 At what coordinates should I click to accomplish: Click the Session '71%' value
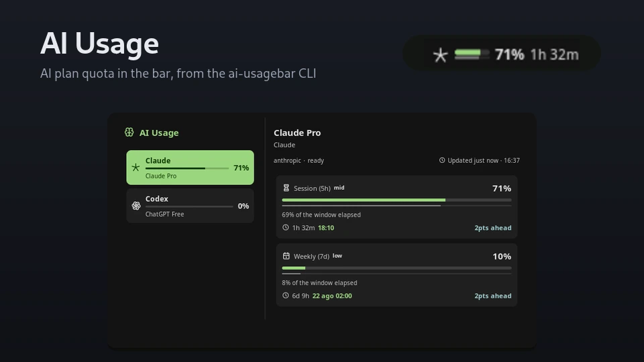[x=502, y=188]
